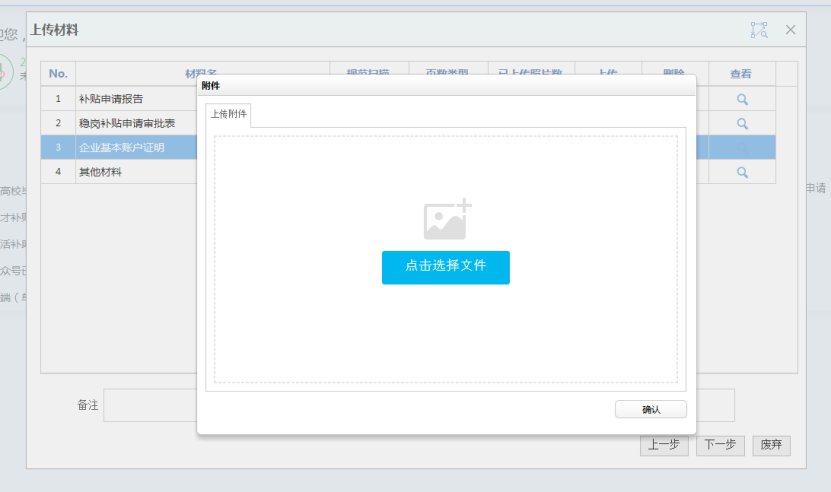831x492 pixels.
Task: Confirm attachment with the 确认 button
Action: point(651,409)
